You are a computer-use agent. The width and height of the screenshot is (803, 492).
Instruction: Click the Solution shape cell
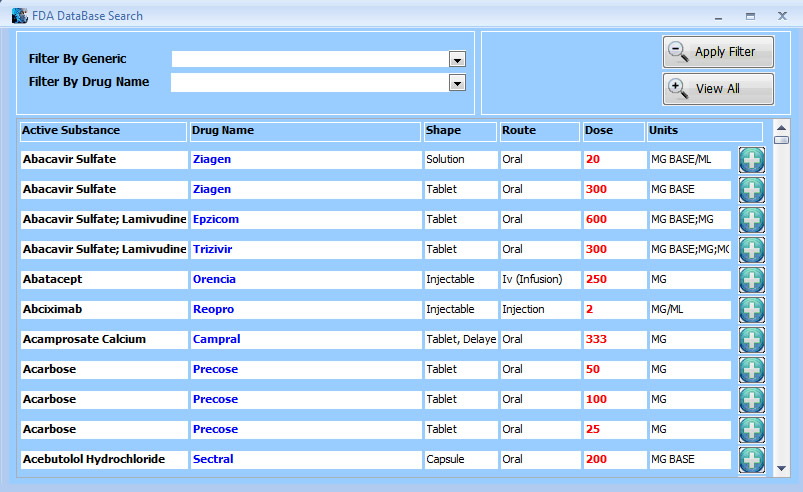click(x=461, y=159)
